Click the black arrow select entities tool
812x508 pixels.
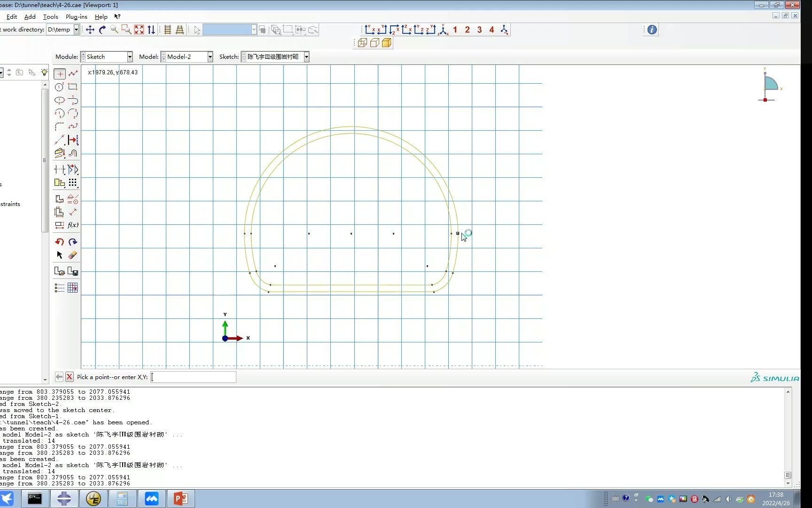(60, 255)
